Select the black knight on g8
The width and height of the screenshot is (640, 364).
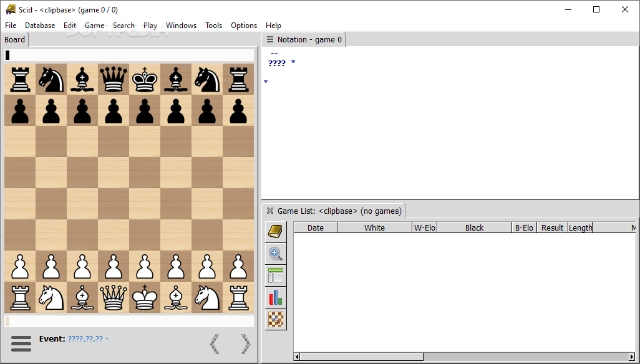207,79
